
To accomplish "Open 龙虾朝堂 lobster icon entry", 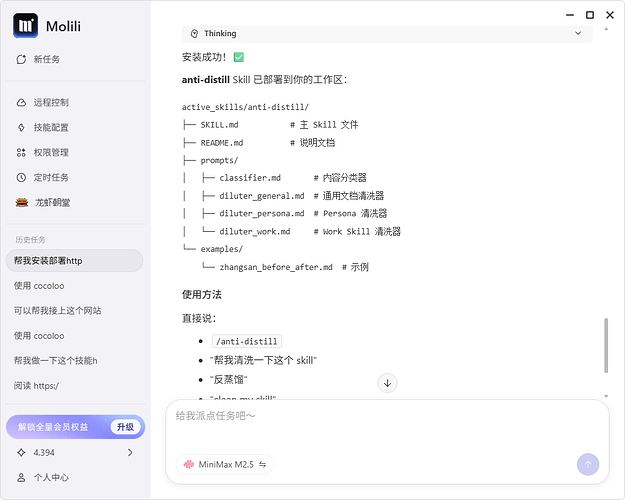I will point(50,202).
